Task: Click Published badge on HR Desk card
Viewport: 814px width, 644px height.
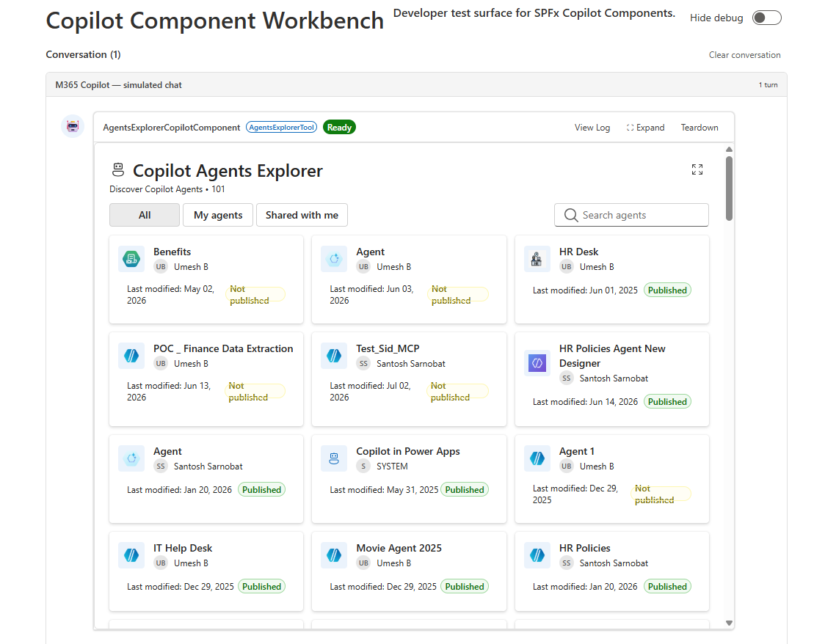Action: 667,290
